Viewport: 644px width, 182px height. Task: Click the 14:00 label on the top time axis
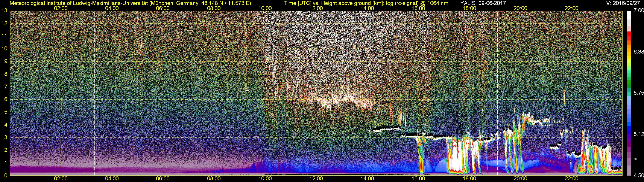click(367, 8)
